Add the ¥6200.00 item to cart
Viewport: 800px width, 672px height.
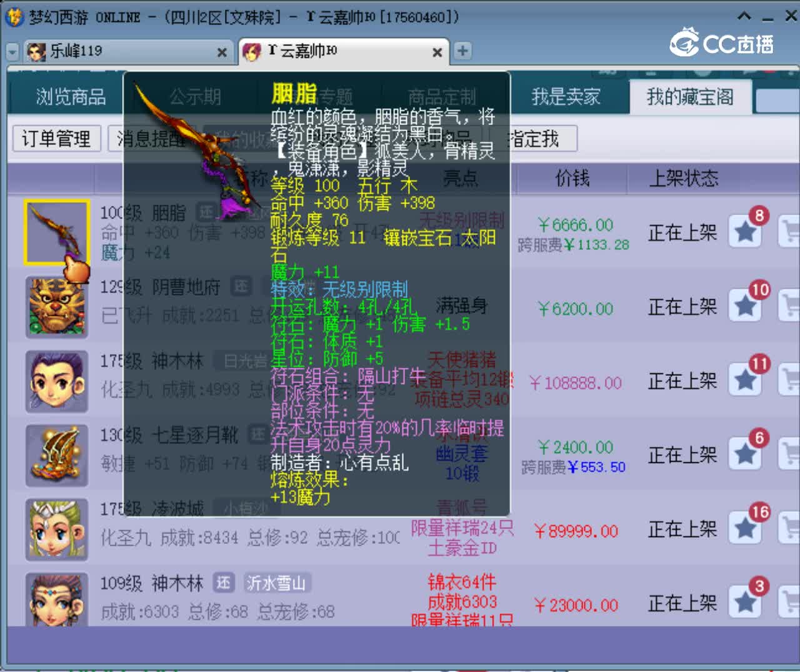(789, 307)
